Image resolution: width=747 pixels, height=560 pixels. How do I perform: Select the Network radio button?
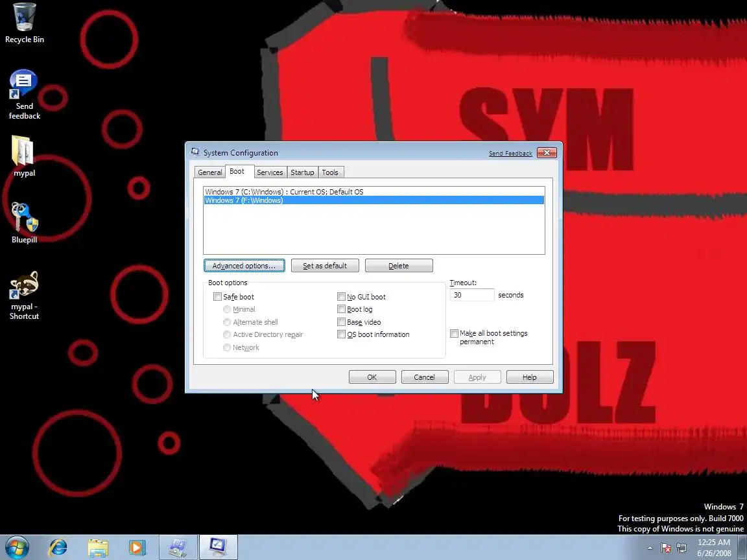pyautogui.click(x=227, y=347)
